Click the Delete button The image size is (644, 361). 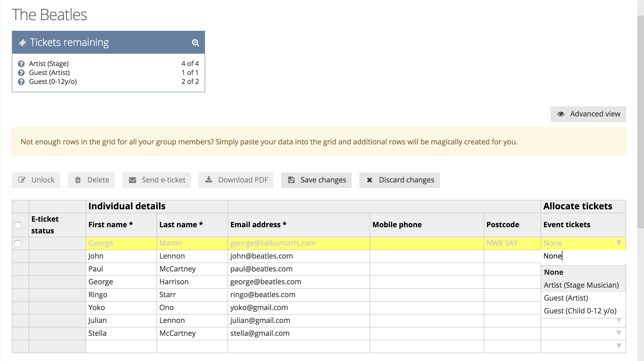click(x=91, y=180)
